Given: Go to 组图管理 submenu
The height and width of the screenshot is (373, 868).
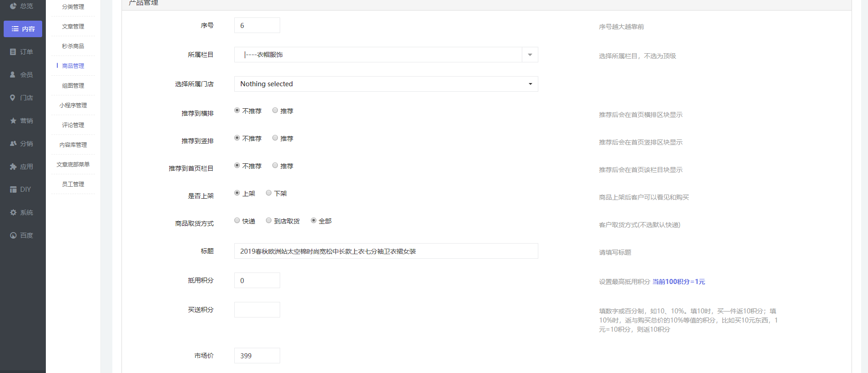Looking at the screenshot, I should [x=73, y=86].
